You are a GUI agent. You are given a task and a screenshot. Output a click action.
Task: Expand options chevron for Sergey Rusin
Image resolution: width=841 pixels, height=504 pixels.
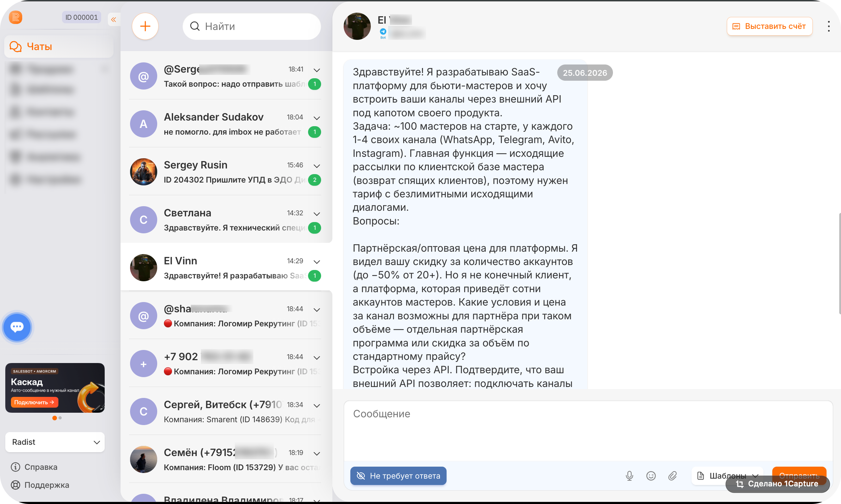coord(317,166)
